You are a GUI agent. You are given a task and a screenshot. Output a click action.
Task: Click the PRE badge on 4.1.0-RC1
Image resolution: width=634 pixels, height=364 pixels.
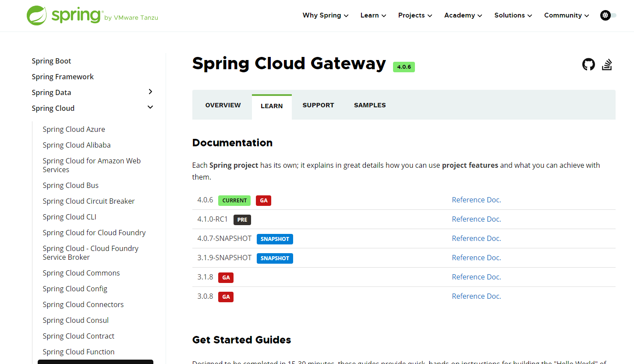coord(242,220)
